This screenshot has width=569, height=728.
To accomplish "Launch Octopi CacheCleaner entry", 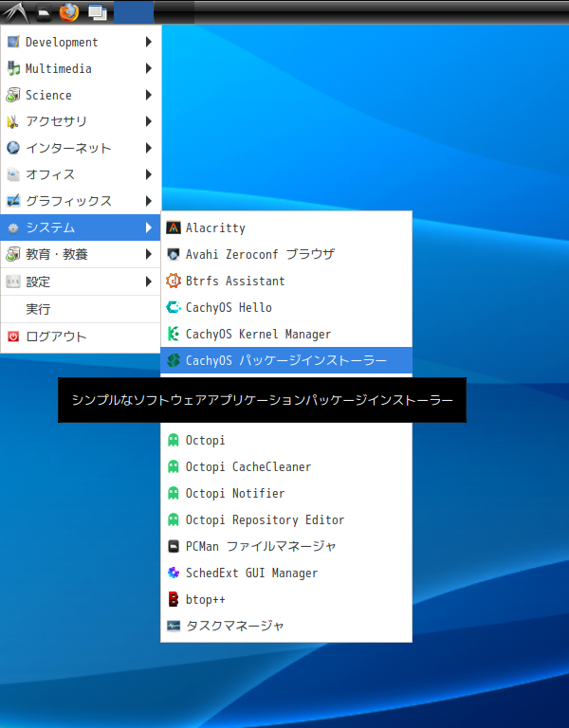I will (286, 466).
